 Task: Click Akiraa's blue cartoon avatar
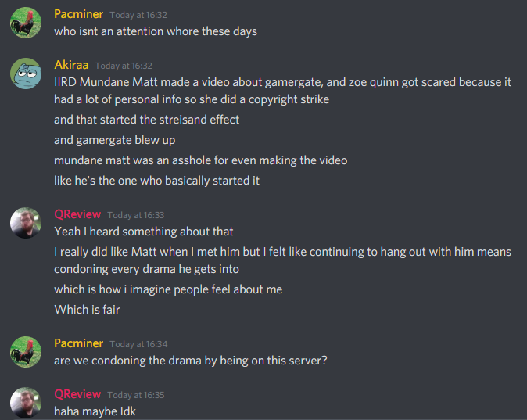(26, 74)
